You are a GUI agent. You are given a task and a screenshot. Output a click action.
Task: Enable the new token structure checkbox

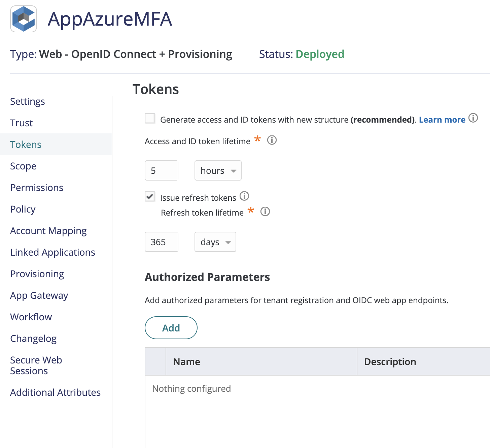149,119
